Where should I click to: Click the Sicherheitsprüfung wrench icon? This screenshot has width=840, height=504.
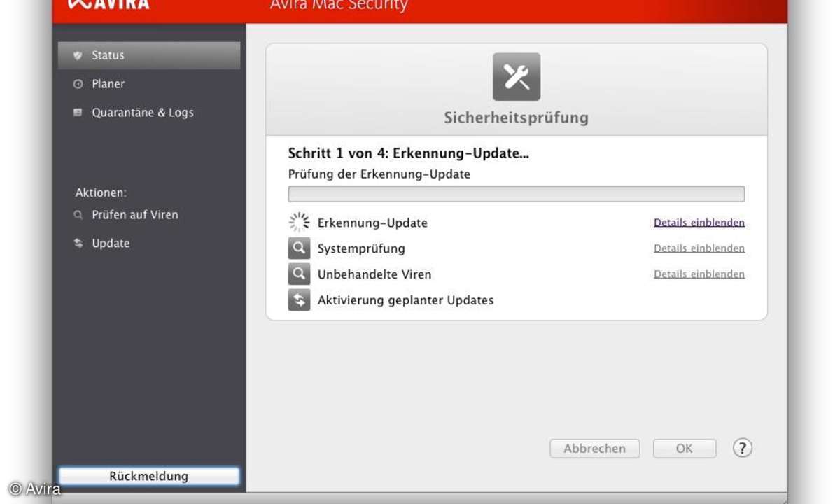pyautogui.click(x=517, y=77)
